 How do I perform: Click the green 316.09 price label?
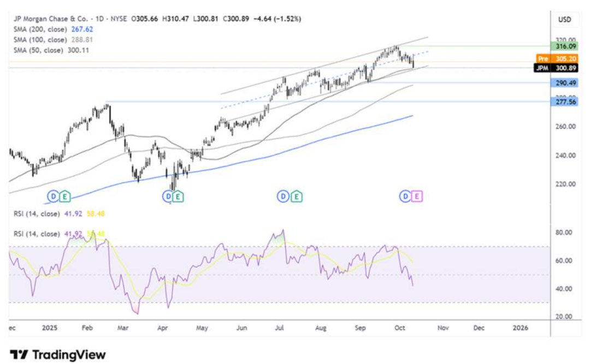[x=565, y=46]
